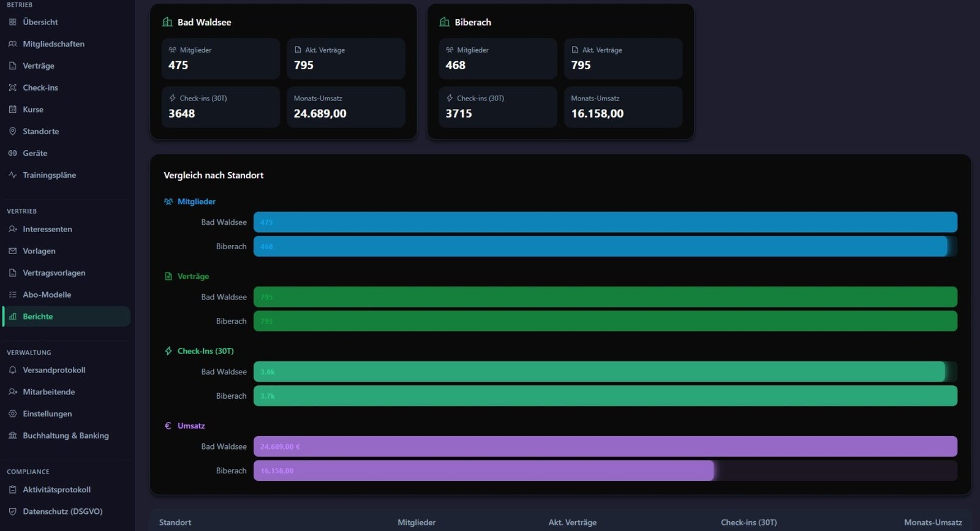Click the Einstellungen gear icon
980x531 pixels.
tap(12, 414)
